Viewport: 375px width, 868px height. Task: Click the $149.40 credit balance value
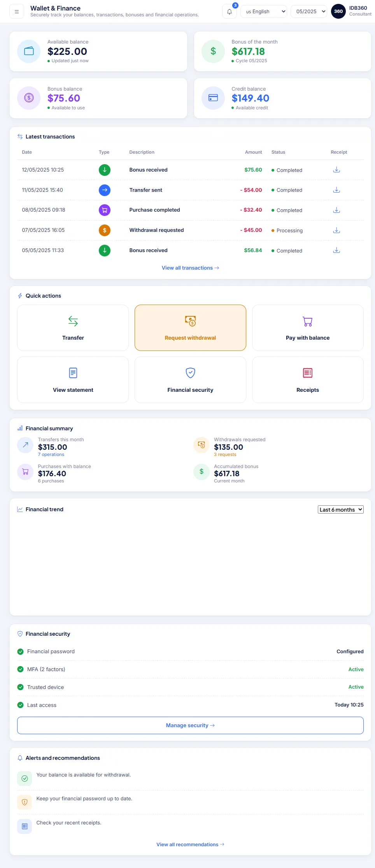[251, 98]
